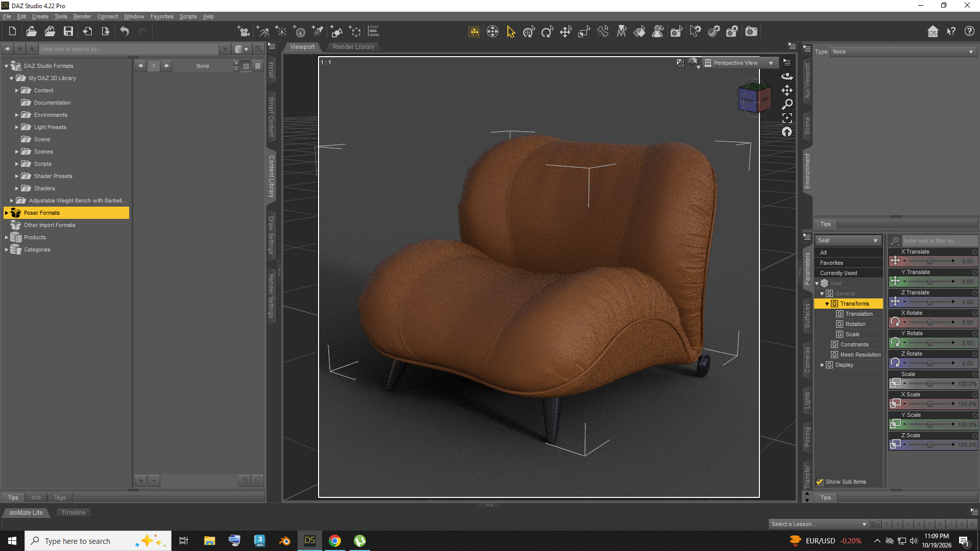The width and height of the screenshot is (980, 551).
Task: Click the viewport Orbit camera icon
Action: coord(787,76)
